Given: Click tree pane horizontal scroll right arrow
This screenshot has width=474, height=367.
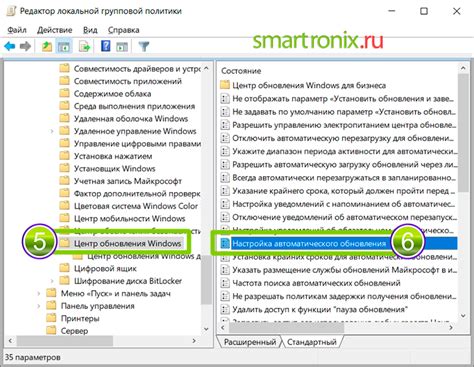Looking at the screenshot, I should tap(194, 341).
